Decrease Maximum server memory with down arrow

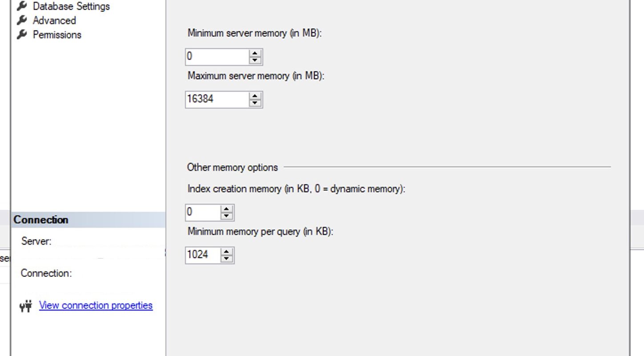click(255, 103)
